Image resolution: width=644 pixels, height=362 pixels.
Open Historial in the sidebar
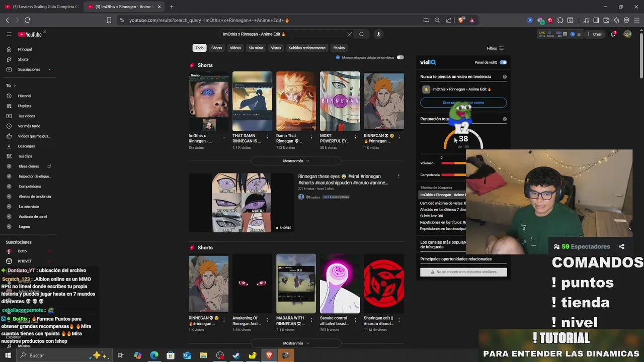[x=24, y=96]
